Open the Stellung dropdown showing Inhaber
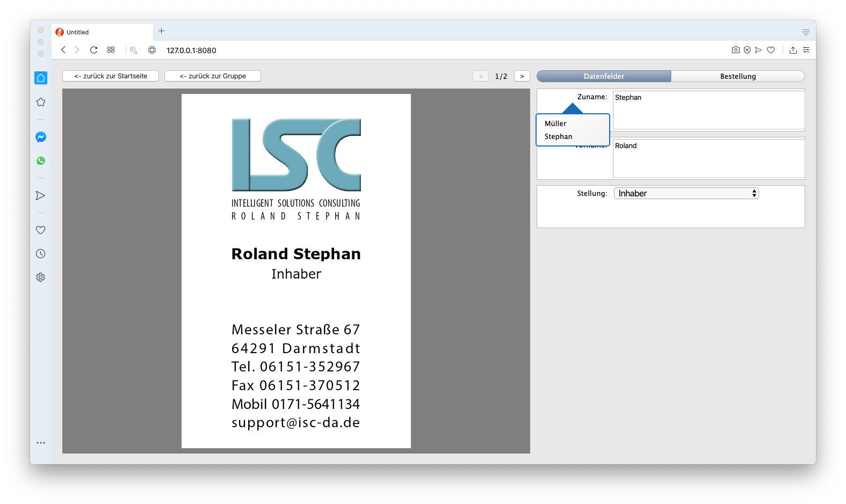 click(x=686, y=193)
